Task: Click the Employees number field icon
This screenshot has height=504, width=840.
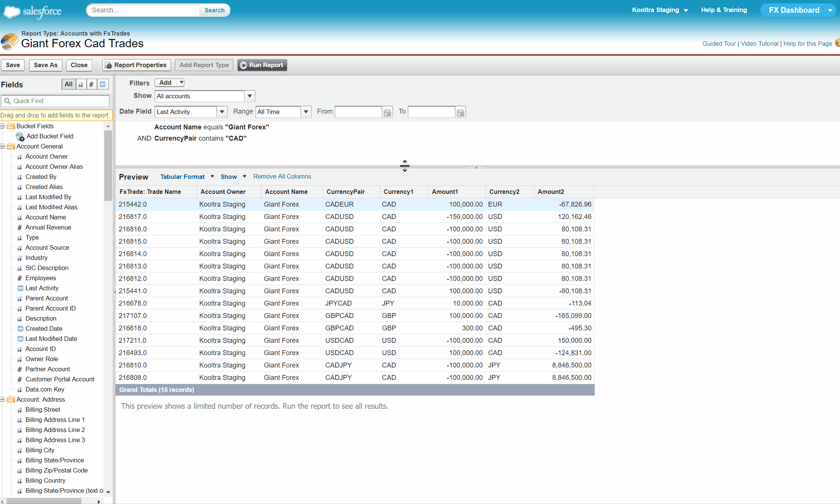Action: (x=20, y=278)
